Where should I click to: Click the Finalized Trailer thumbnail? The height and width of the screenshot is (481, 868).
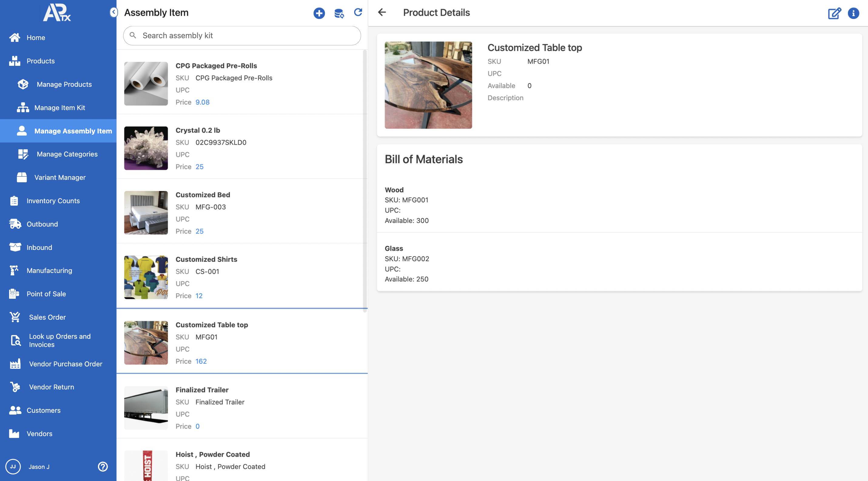coord(146,407)
